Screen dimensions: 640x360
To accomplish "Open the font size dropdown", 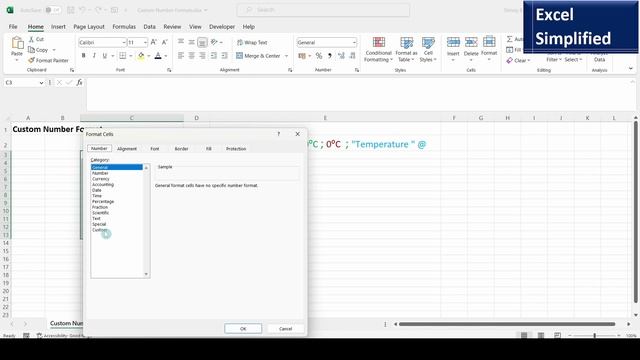I will [x=145, y=42].
